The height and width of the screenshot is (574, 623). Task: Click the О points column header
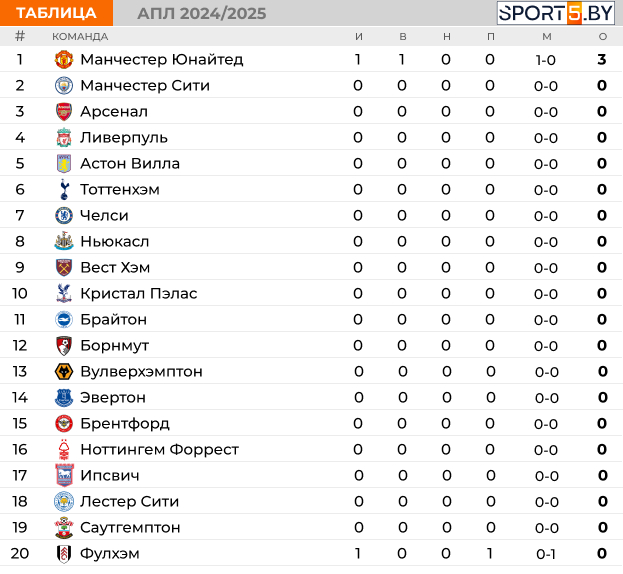coord(603,37)
